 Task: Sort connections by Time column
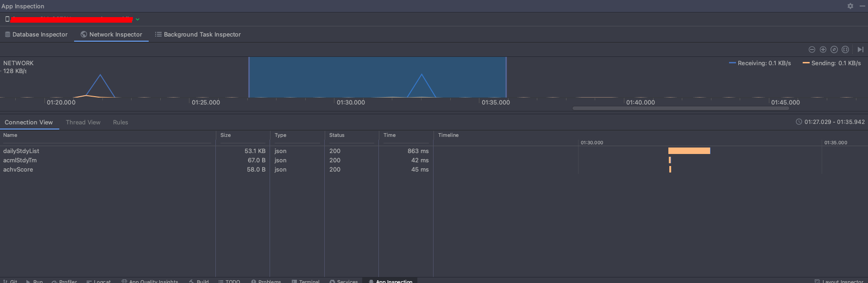pyautogui.click(x=406, y=135)
